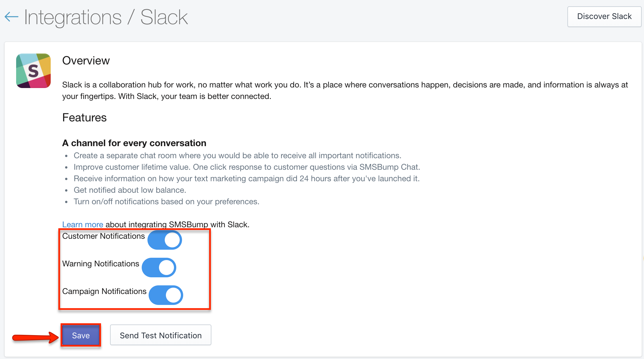This screenshot has height=359, width=644.
Task: Follow the Learn more link
Action: pyautogui.click(x=83, y=225)
